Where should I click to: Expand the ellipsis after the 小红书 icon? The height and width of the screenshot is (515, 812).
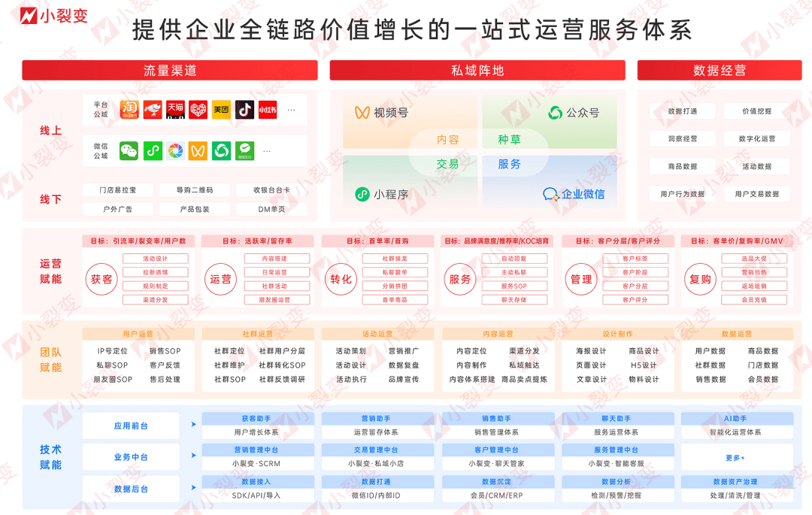(291, 111)
